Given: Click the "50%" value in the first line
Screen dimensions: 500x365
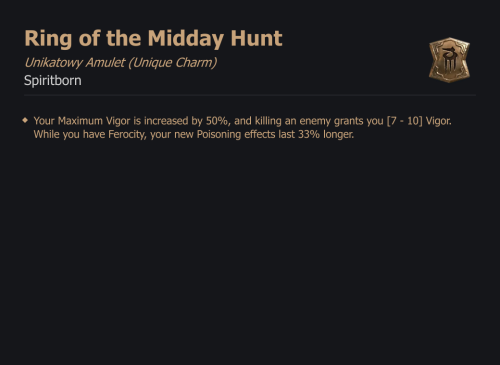Looking at the screenshot, I should 217,121.
